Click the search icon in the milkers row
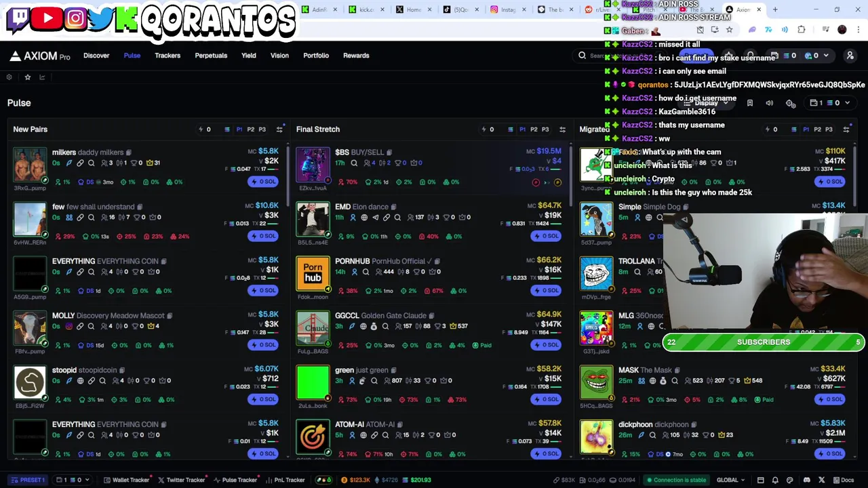This screenshot has width=868, height=488. point(92,163)
